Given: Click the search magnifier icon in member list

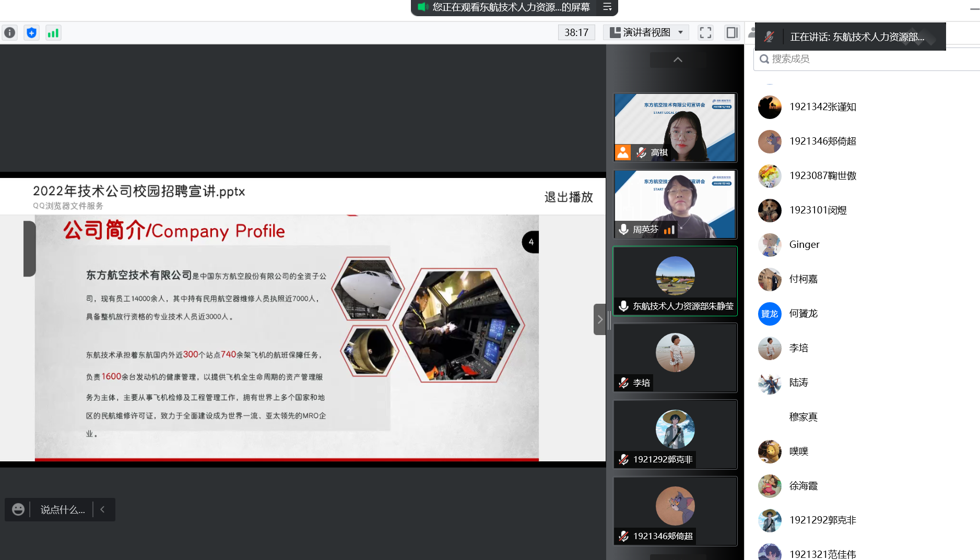Looking at the screenshot, I should click(764, 59).
